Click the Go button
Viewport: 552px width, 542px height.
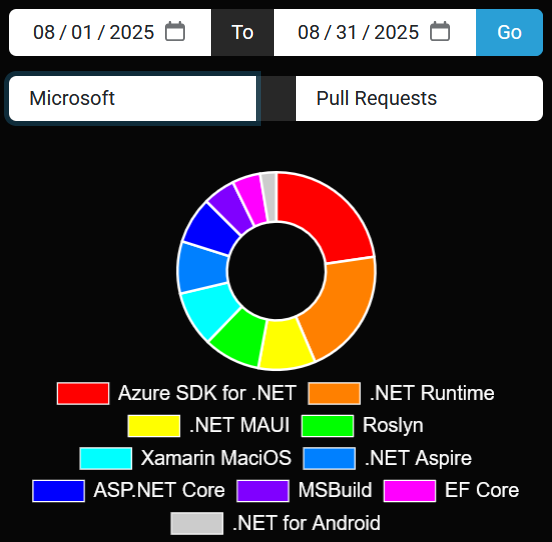pos(509,32)
